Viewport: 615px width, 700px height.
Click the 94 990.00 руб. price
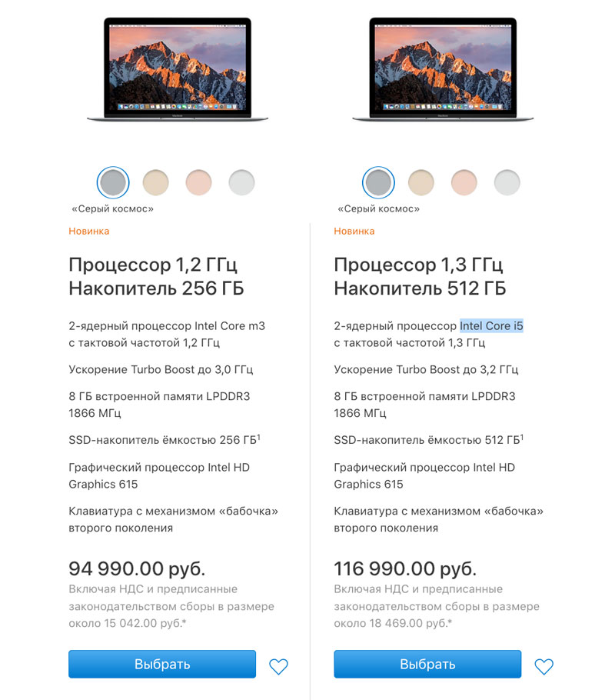(137, 569)
